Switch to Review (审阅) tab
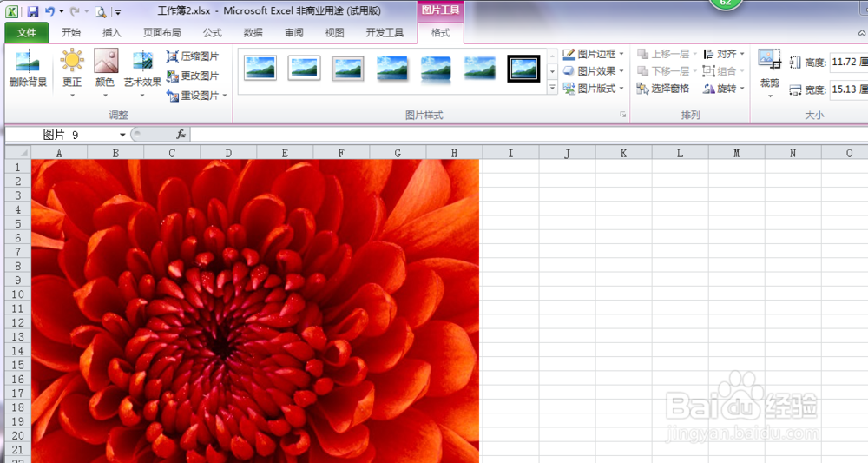 click(294, 33)
